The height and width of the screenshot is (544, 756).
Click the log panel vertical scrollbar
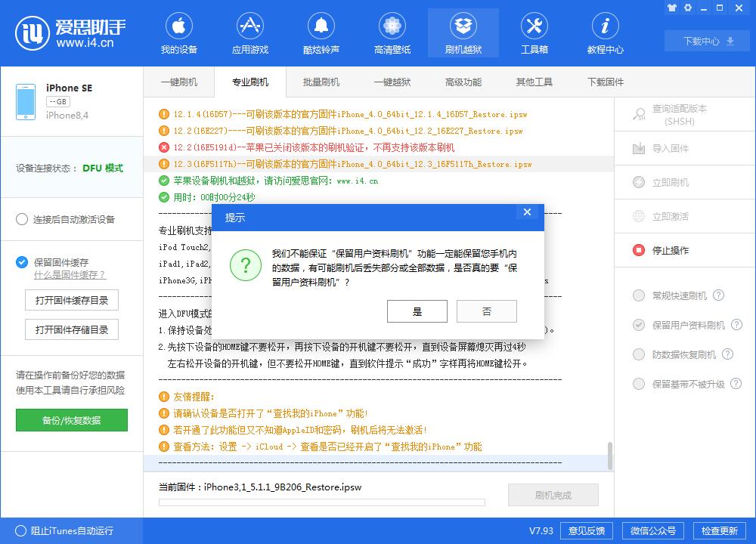click(610, 456)
